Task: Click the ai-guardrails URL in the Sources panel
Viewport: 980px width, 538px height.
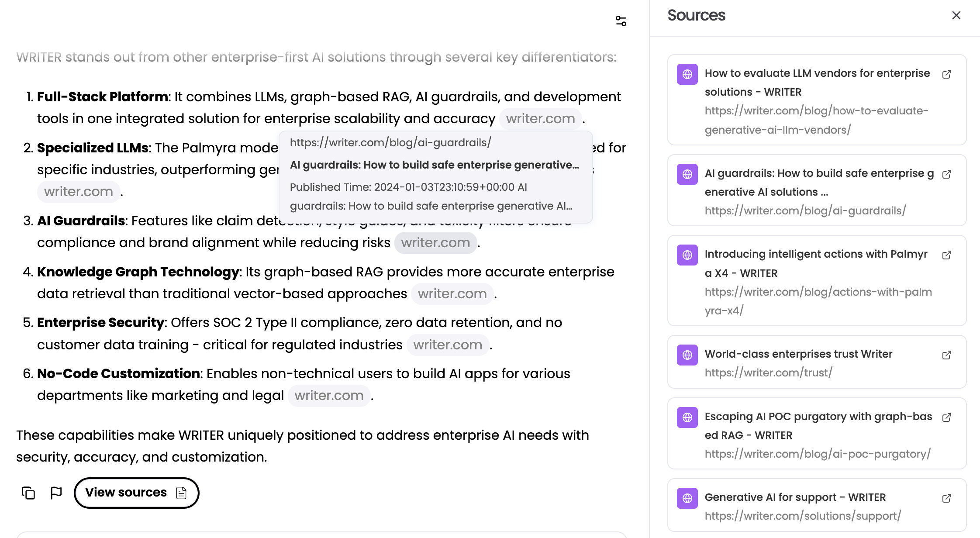Action: (x=805, y=211)
